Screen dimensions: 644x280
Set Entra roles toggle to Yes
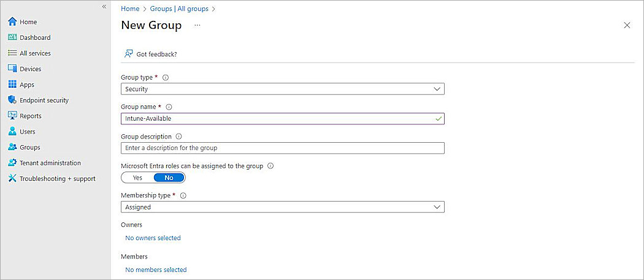click(137, 178)
